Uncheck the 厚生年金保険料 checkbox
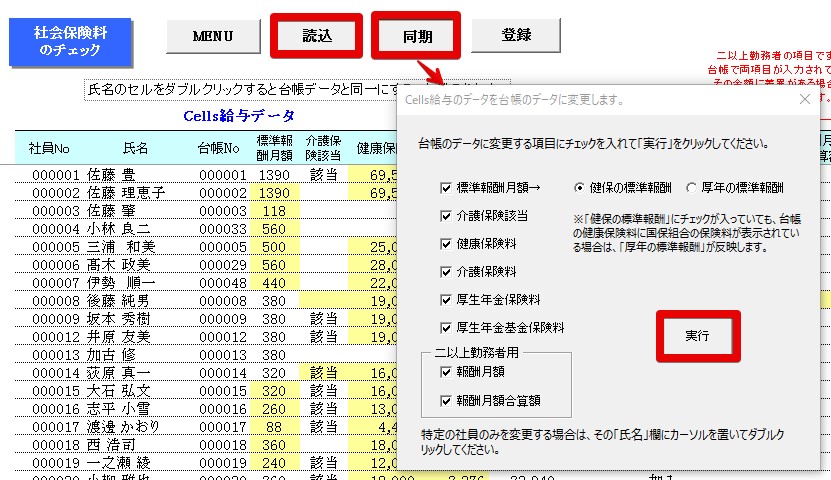This screenshot has height=480, width=831. 446,299
